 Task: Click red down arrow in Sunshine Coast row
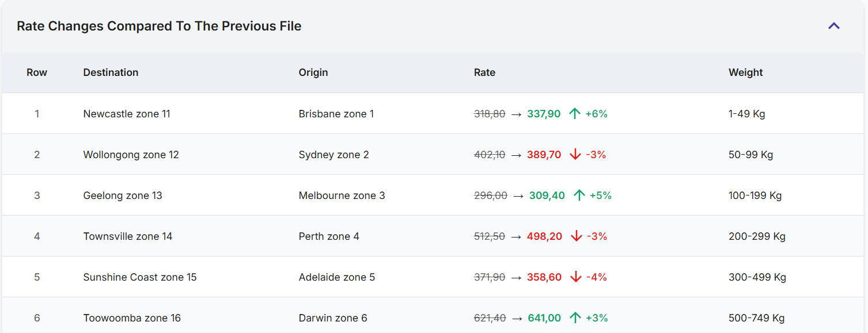[x=575, y=277]
